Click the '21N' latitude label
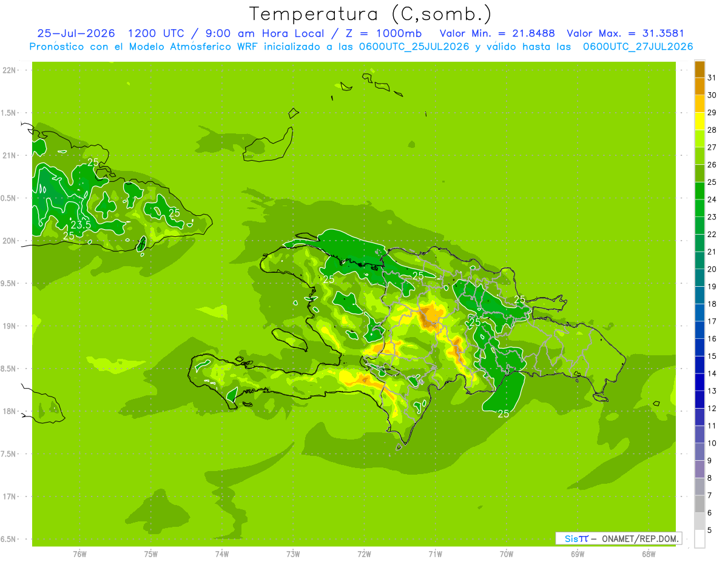728x562 pixels. pyautogui.click(x=9, y=156)
